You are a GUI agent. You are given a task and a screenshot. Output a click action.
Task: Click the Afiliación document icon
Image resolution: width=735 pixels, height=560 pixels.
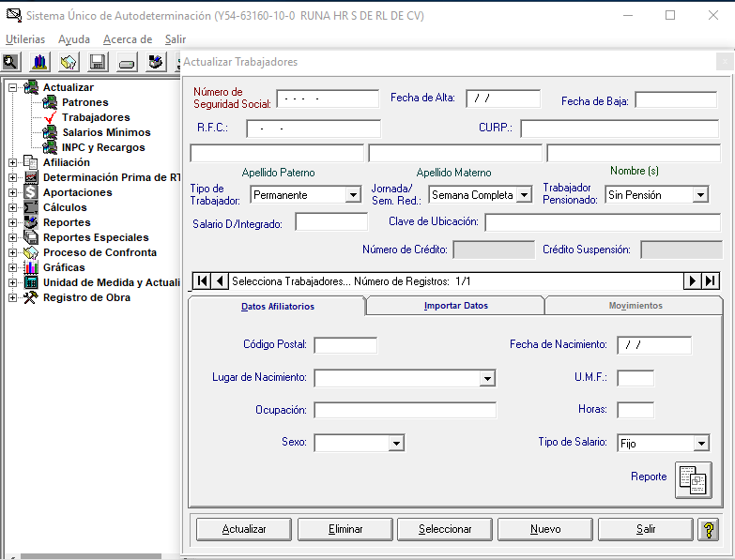[30, 162]
